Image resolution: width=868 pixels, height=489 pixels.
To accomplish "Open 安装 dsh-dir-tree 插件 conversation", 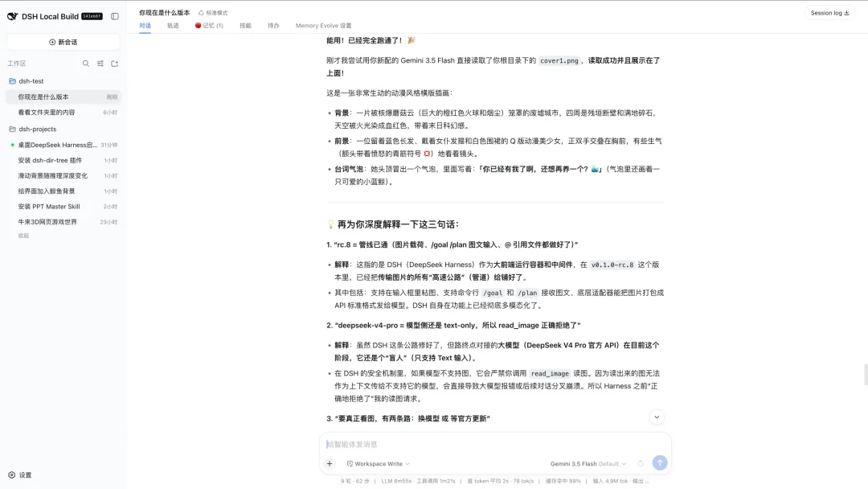I will pos(63,161).
